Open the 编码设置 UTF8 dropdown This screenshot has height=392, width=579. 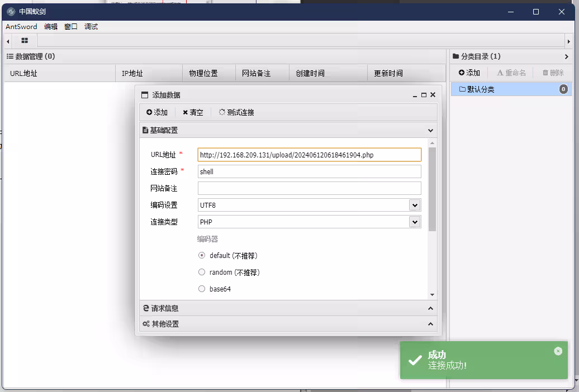pyautogui.click(x=414, y=205)
